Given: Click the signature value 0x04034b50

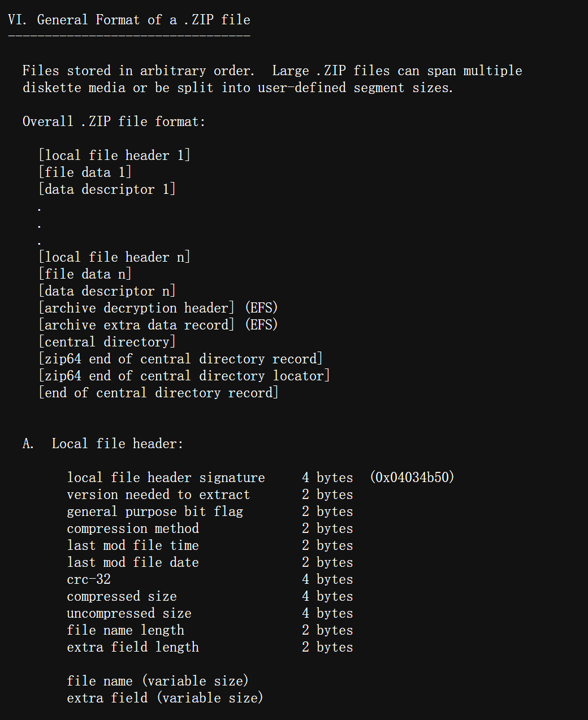Looking at the screenshot, I should pos(412,478).
